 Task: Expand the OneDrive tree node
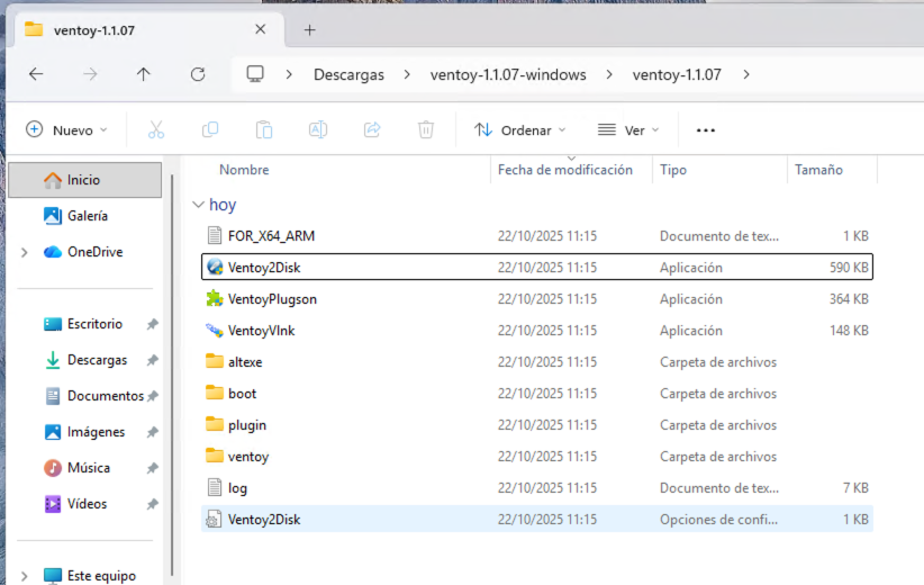[x=24, y=252]
